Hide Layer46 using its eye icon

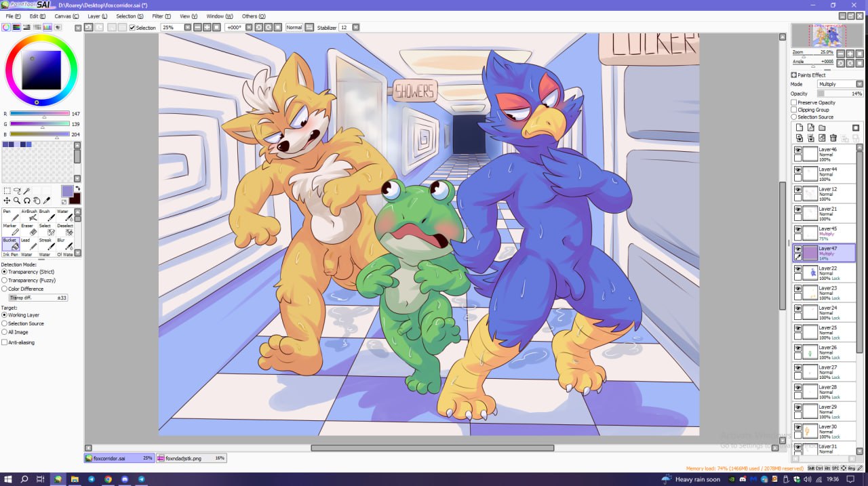797,150
